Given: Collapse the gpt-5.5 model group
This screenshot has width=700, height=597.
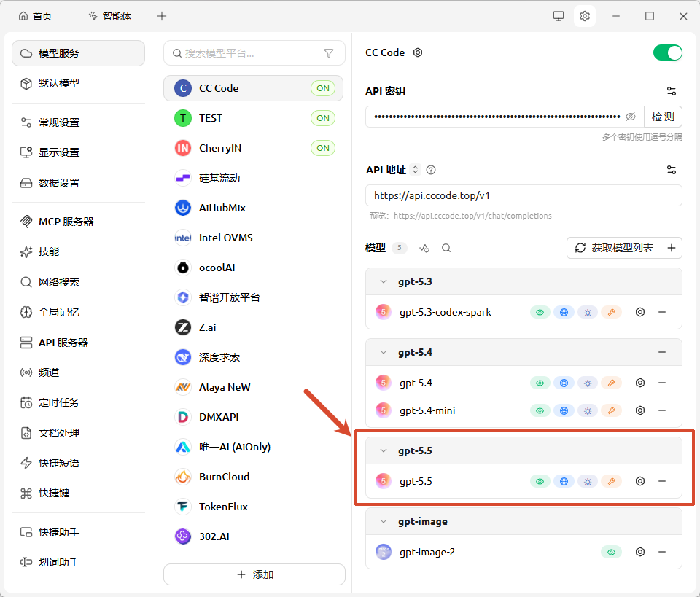Looking at the screenshot, I should (x=383, y=450).
